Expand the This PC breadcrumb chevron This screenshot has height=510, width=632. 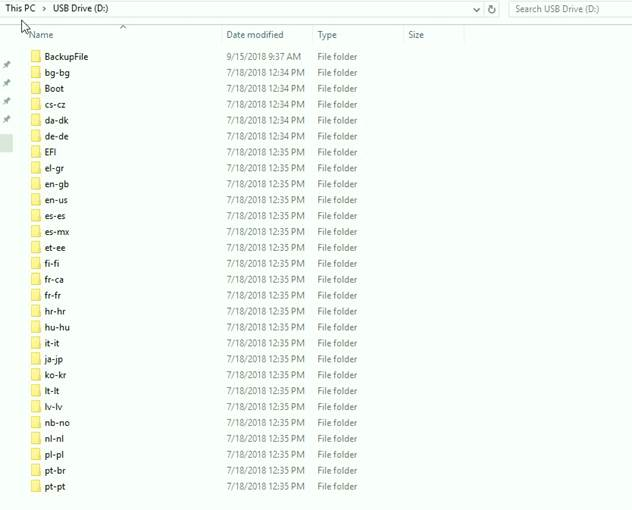[44, 8]
